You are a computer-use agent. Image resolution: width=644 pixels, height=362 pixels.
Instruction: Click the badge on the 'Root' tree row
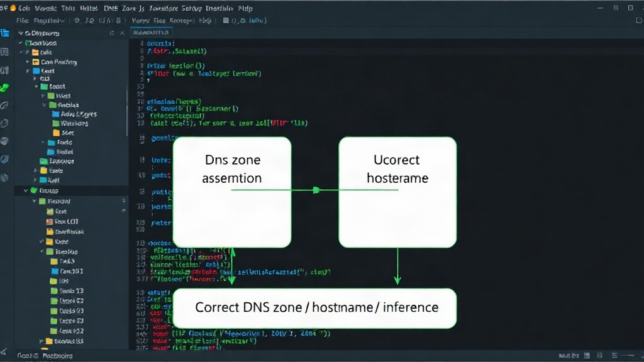124,211
